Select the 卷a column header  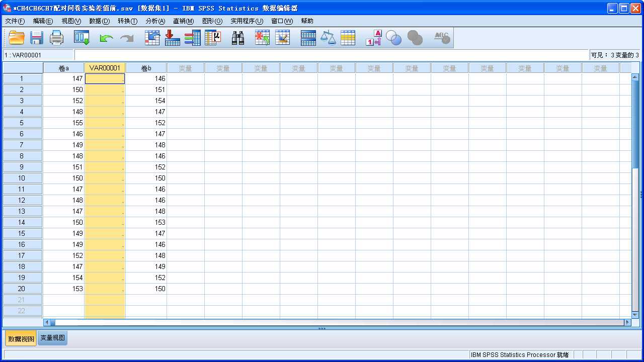pos(63,68)
